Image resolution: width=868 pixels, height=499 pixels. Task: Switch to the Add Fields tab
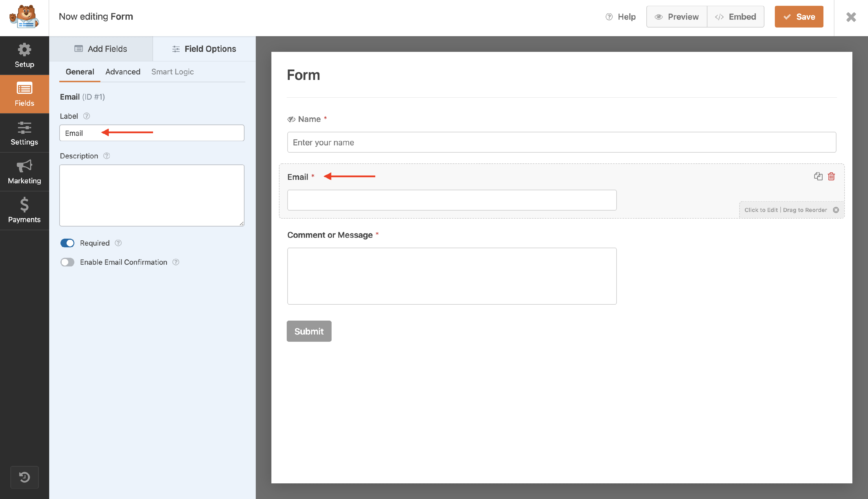click(x=101, y=49)
